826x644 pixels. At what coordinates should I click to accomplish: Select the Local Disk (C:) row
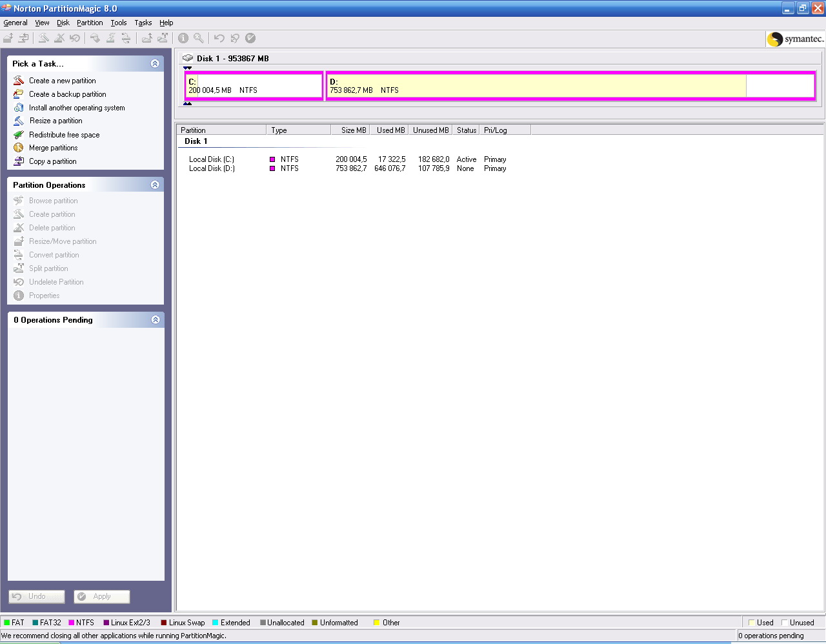(212, 159)
